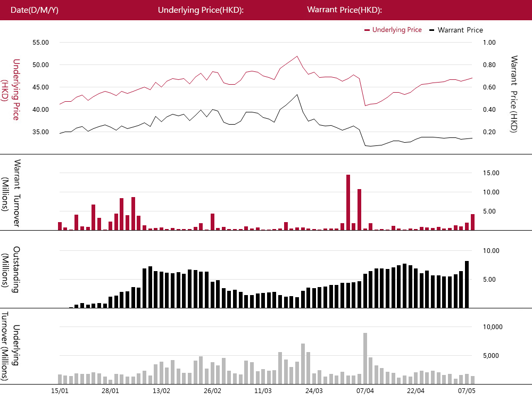Select the Date(D/M/Y) header label

click(35, 10)
